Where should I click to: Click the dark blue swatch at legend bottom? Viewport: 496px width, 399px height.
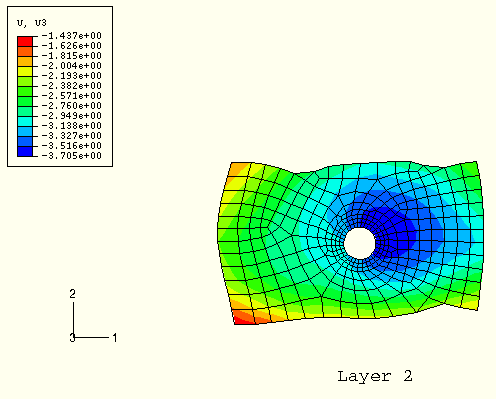tap(25, 151)
